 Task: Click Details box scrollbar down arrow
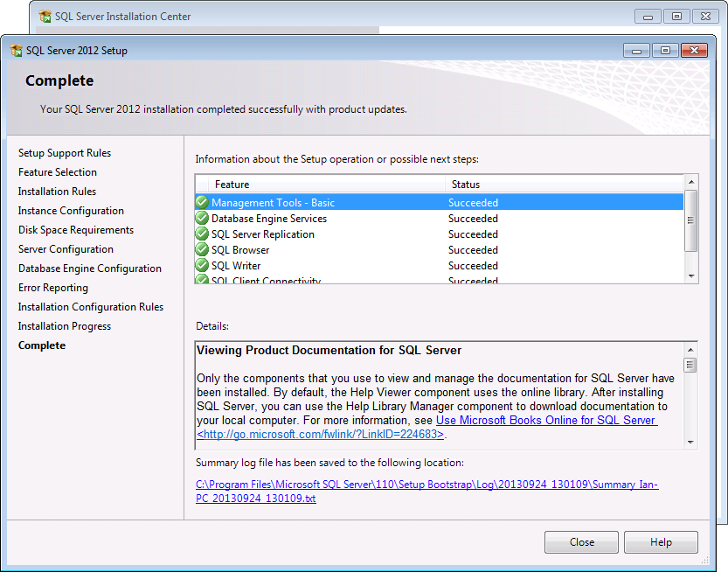coord(690,442)
